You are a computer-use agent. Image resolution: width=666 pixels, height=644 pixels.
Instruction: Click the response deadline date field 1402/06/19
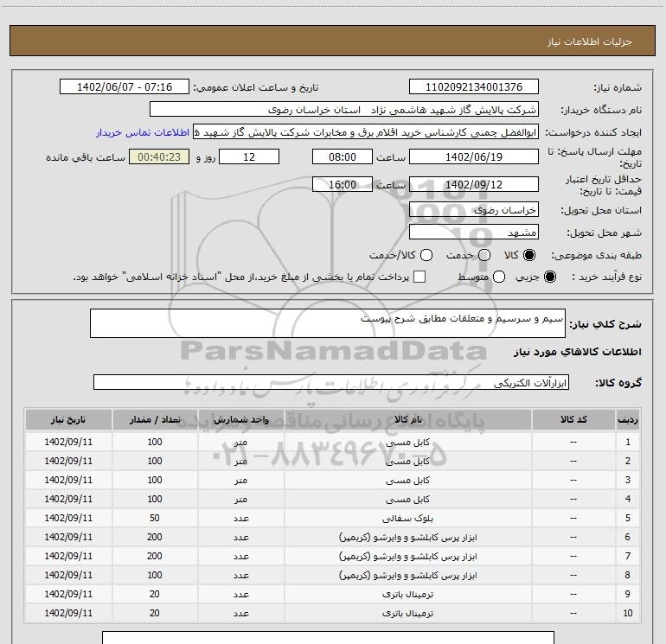click(x=473, y=157)
